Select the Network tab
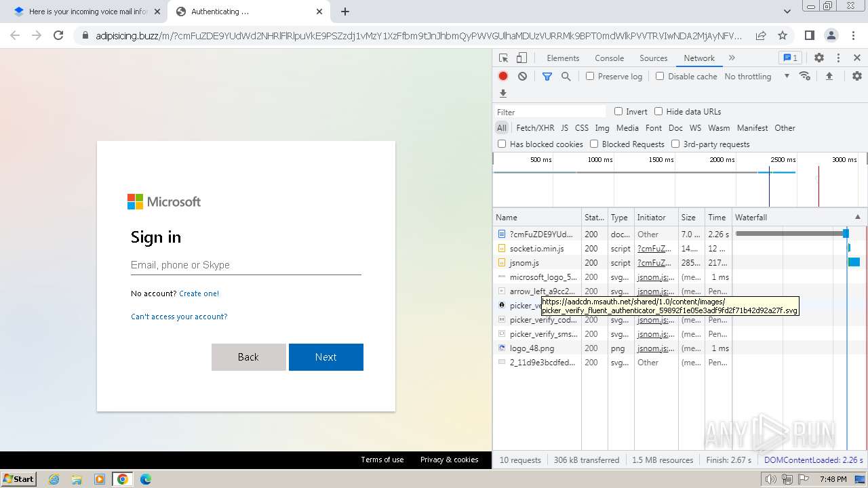 (x=699, y=58)
